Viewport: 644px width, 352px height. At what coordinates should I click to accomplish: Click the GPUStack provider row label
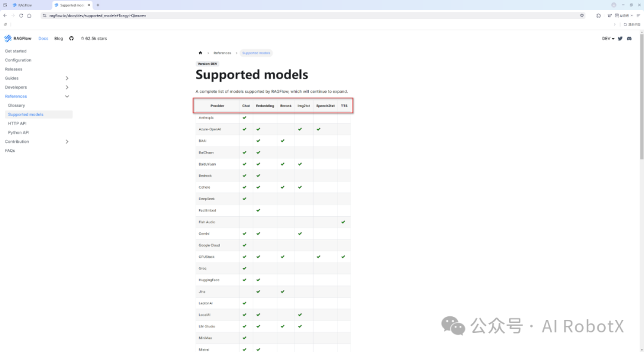coord(206,257)
